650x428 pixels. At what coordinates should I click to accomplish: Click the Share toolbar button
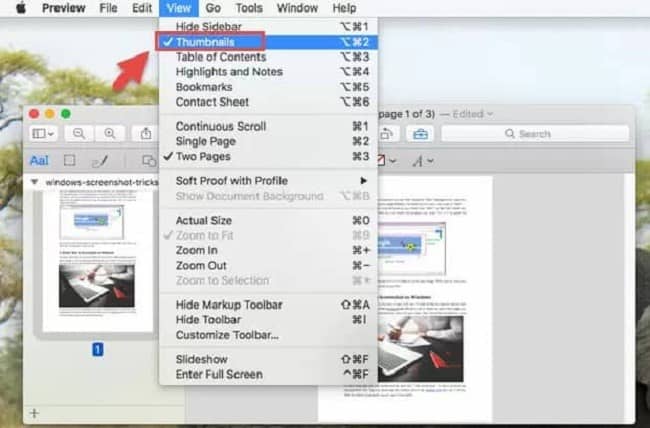click(x=146, y=134)
